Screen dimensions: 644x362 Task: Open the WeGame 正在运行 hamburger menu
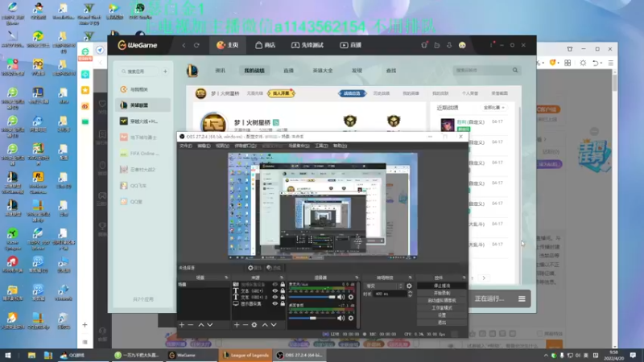[522, 298]
